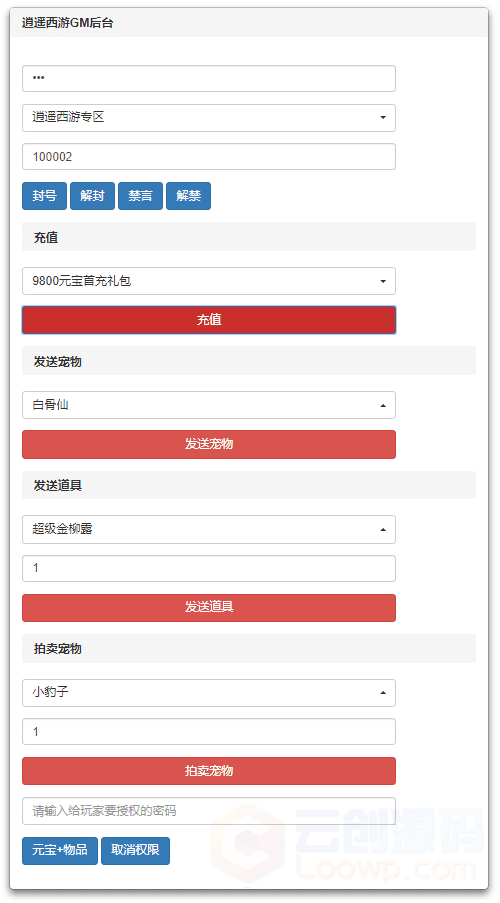Image resolution: width=500 pixels, height=903 pixels.
Task: Focus the masked password field at top
Action: pos(209,78)
